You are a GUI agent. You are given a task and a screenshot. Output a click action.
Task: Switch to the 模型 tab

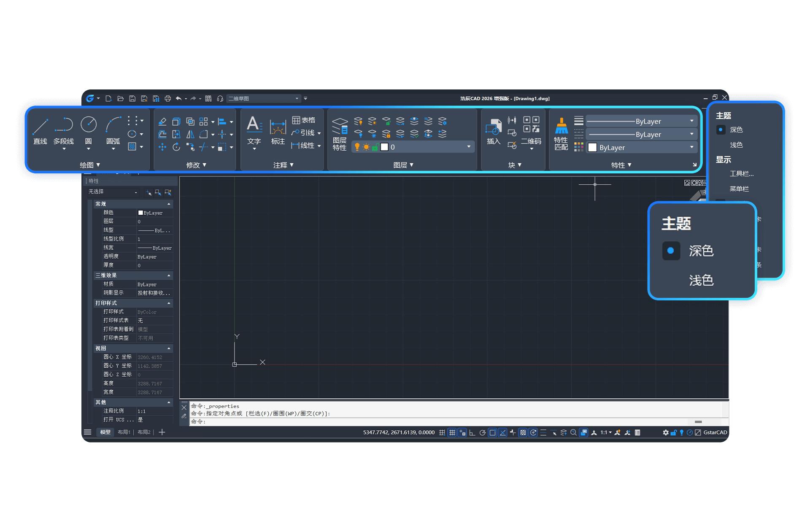pos(105,432)
